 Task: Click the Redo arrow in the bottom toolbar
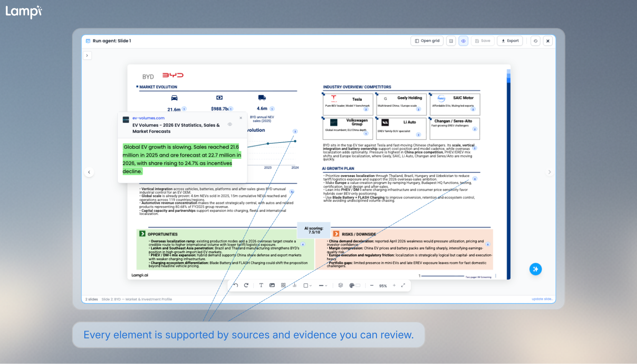[246, 285]
